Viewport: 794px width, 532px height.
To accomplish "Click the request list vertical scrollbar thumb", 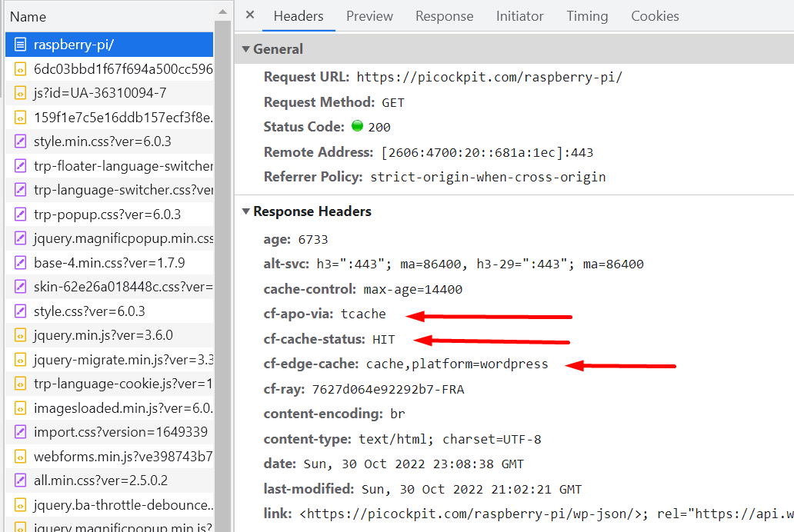I will click(222, 276).
